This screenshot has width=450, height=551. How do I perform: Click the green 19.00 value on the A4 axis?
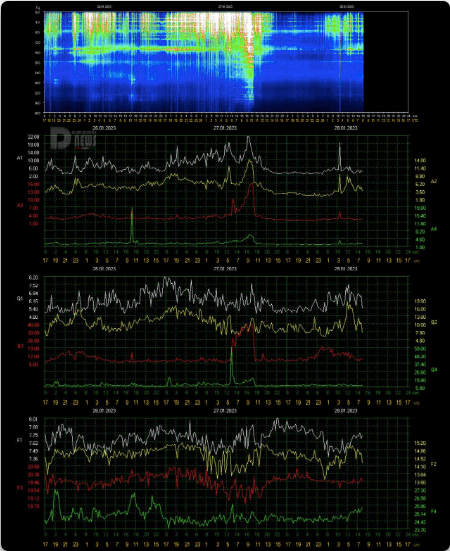point(420,208)
